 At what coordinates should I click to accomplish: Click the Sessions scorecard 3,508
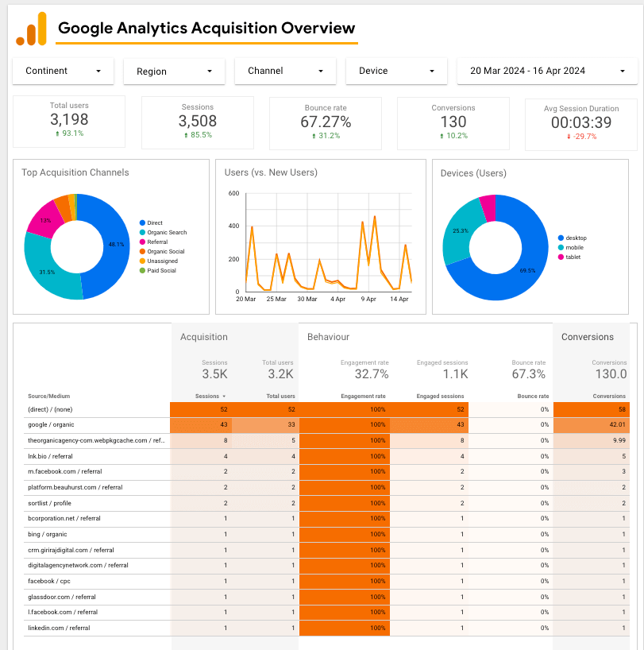[198, 122]
